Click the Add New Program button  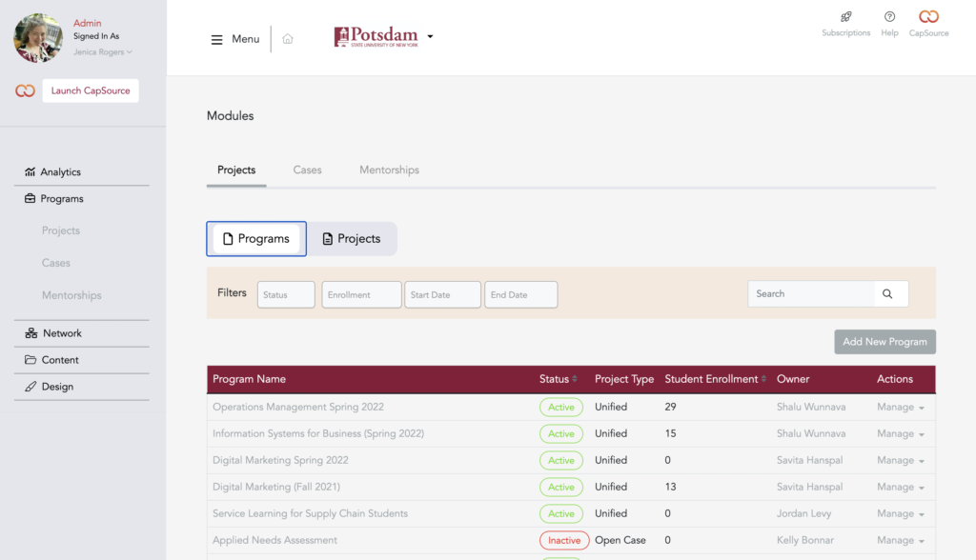click(884, 342)
